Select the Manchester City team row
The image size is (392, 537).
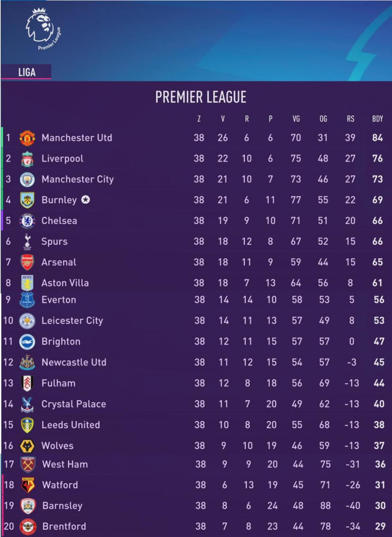pos(196,179)
